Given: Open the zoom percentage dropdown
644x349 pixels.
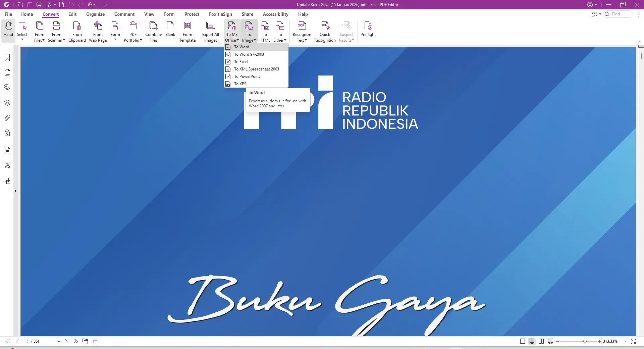Looking at the screenshot, I should click(626, 341).
